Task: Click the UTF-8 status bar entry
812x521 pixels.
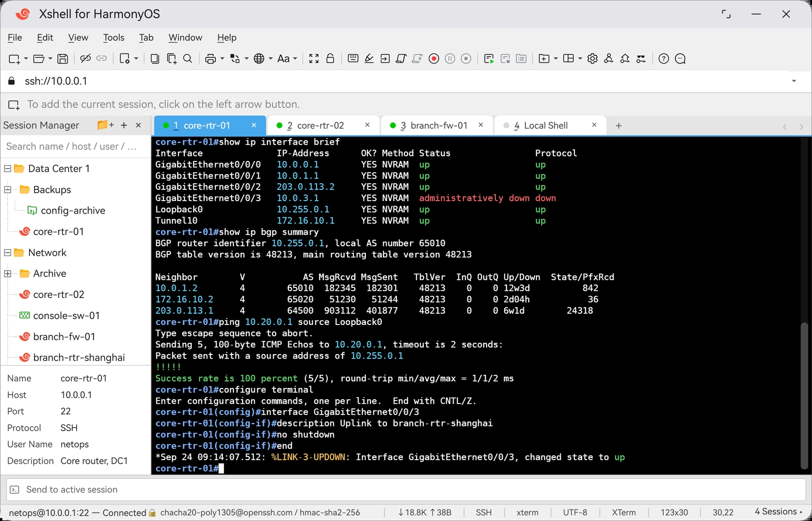Action: 575,512
